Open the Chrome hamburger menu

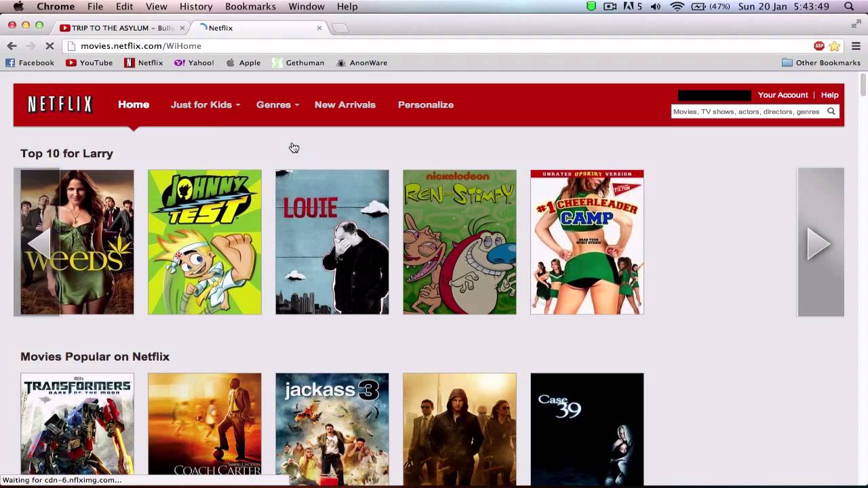856,46
